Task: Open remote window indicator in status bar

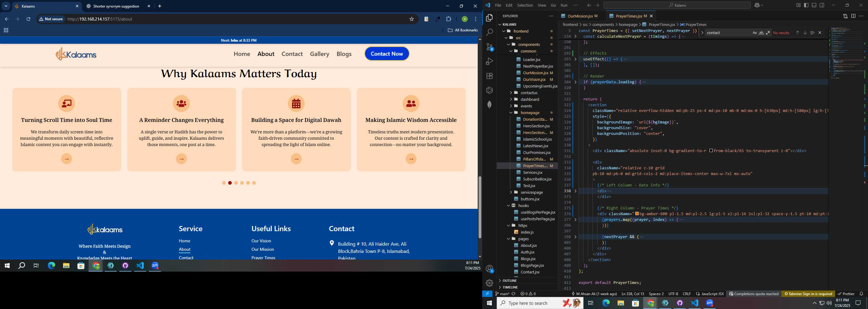Action: coord(487,294)
